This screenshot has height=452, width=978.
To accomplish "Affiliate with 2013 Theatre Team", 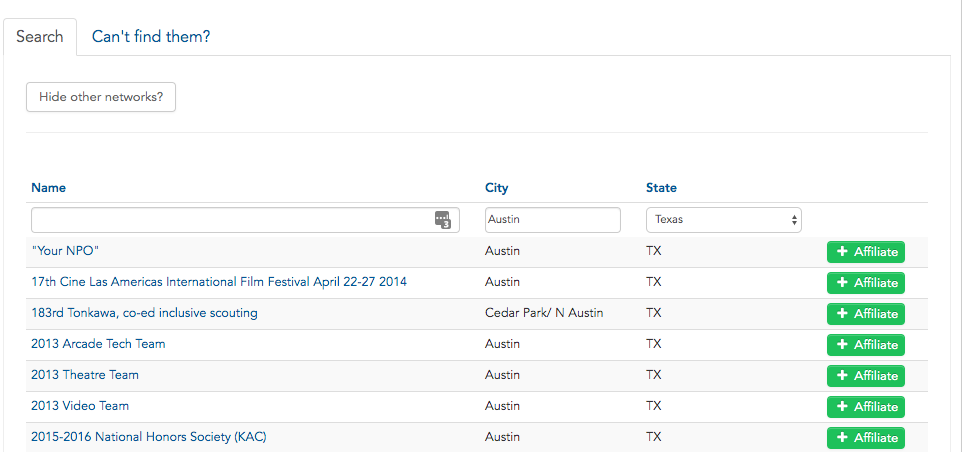I will 866,376.
